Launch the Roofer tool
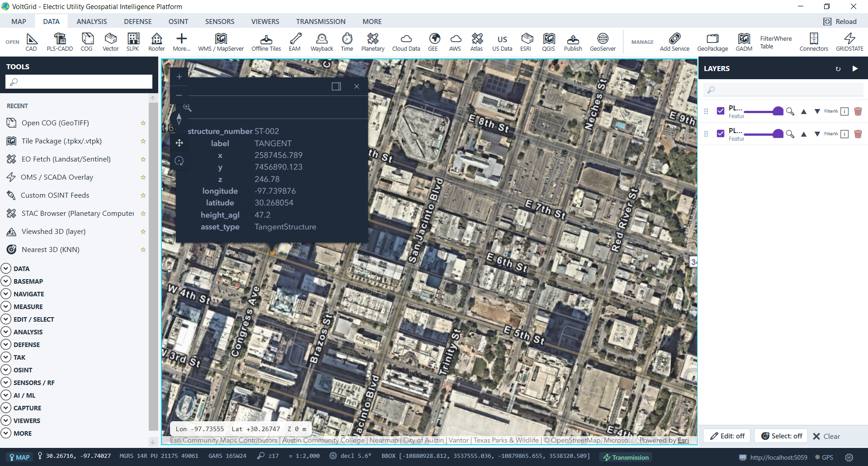 tap(157, 42)
